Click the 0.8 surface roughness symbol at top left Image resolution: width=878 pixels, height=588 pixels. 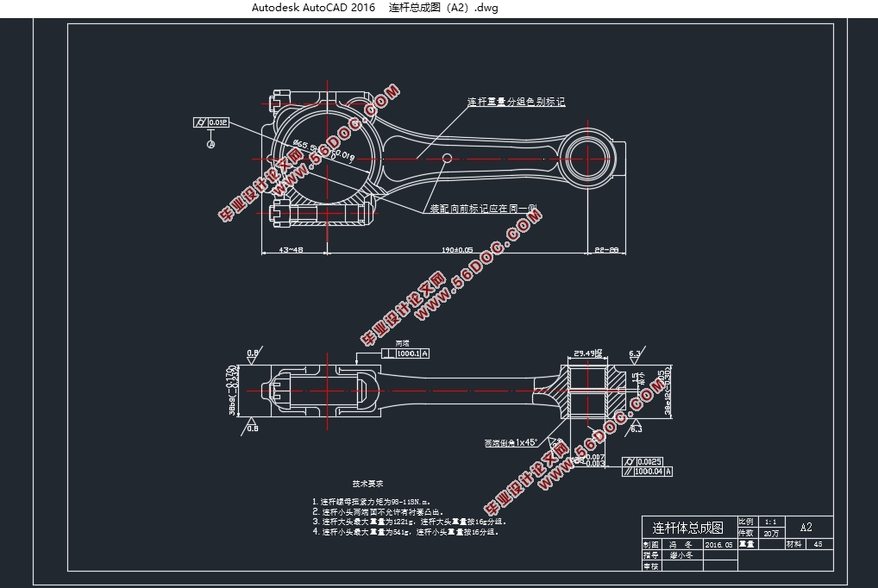(x=253, y=353)
